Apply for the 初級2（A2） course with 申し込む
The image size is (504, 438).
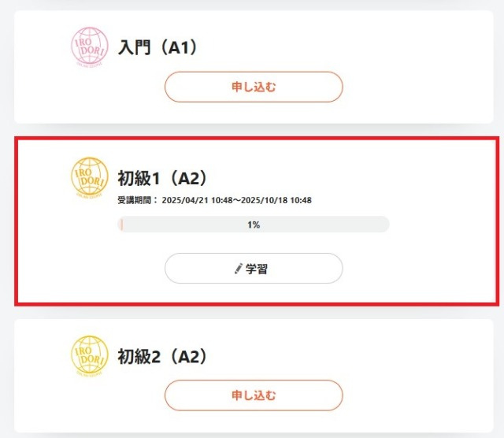point(254,395)
